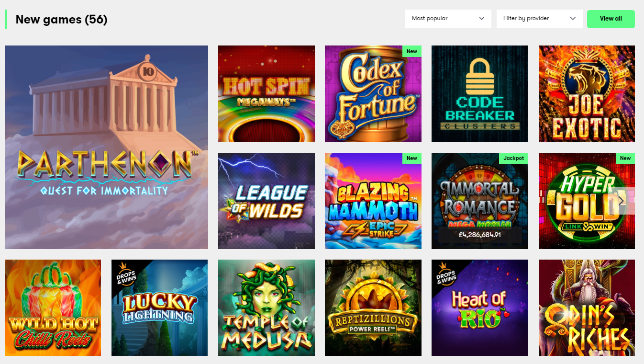The image size is (644, 364).
Task: Open Temple of Medusa game
Action: (266, 307)
